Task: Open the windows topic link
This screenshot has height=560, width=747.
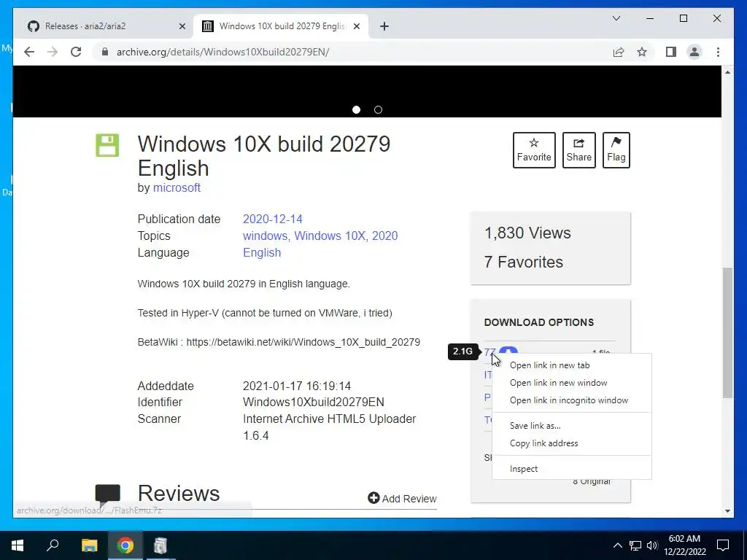Action: click(x=265, y=236)
